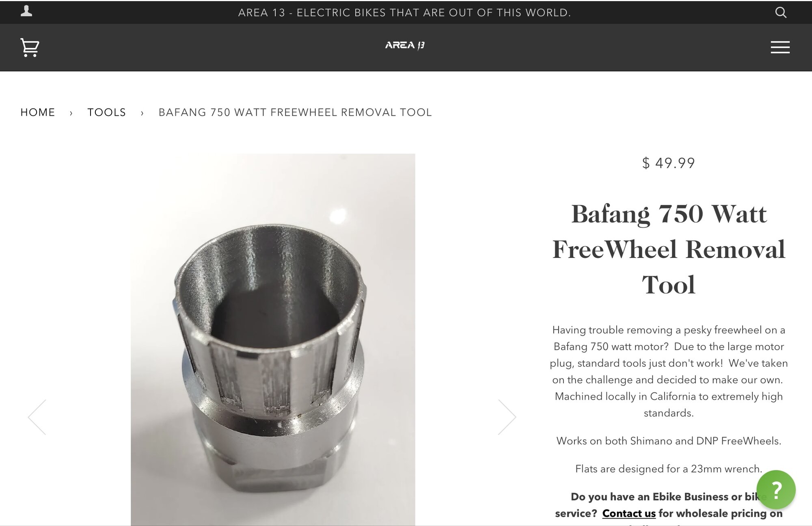Click the search magnifier icon

pyautogui.click(x=780, y=13)
